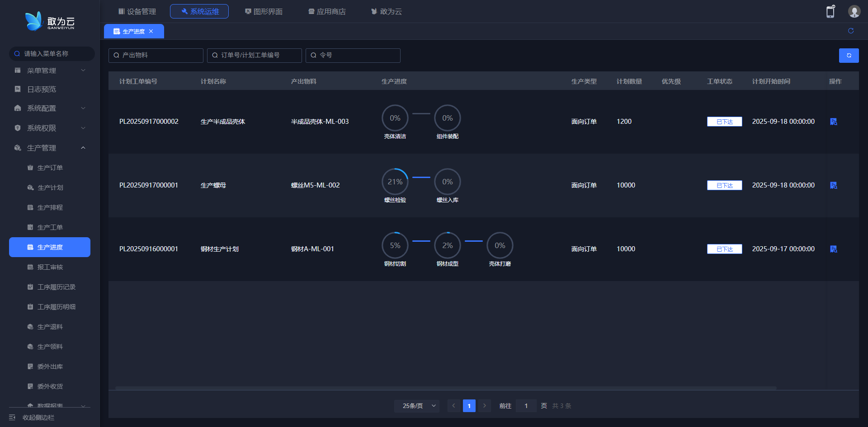The width and height of the screenshot is (868, 427).
Task: Open details icon for PL20250917000001 row
Action: (x=834, y=185)
